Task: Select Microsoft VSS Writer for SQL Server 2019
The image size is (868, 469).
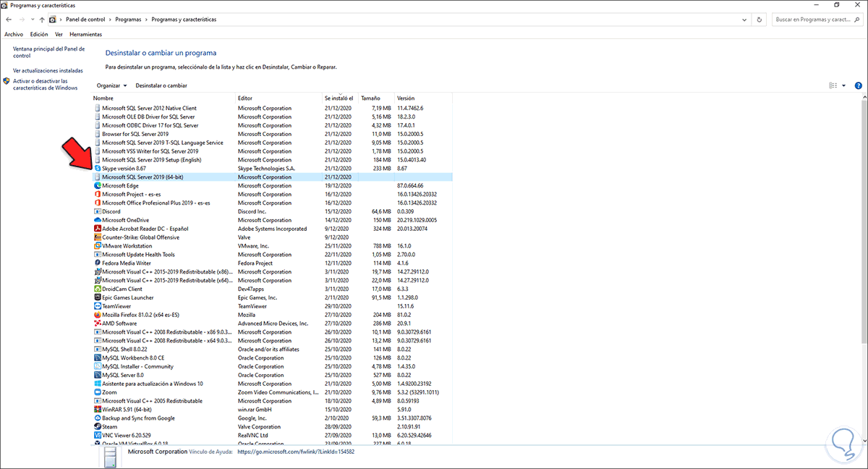Action: click(x=273, y=151)
